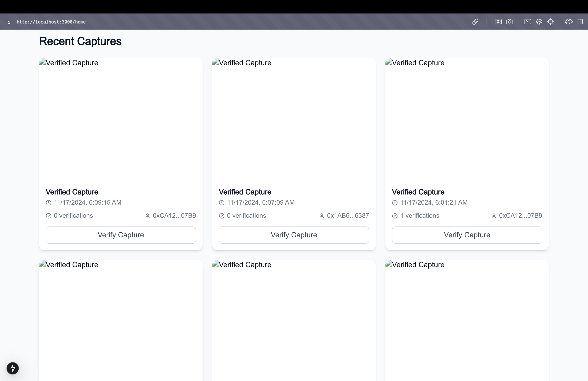Click the timestamp 11/17/2024, 6:09:15 AM

pos(88,202)
